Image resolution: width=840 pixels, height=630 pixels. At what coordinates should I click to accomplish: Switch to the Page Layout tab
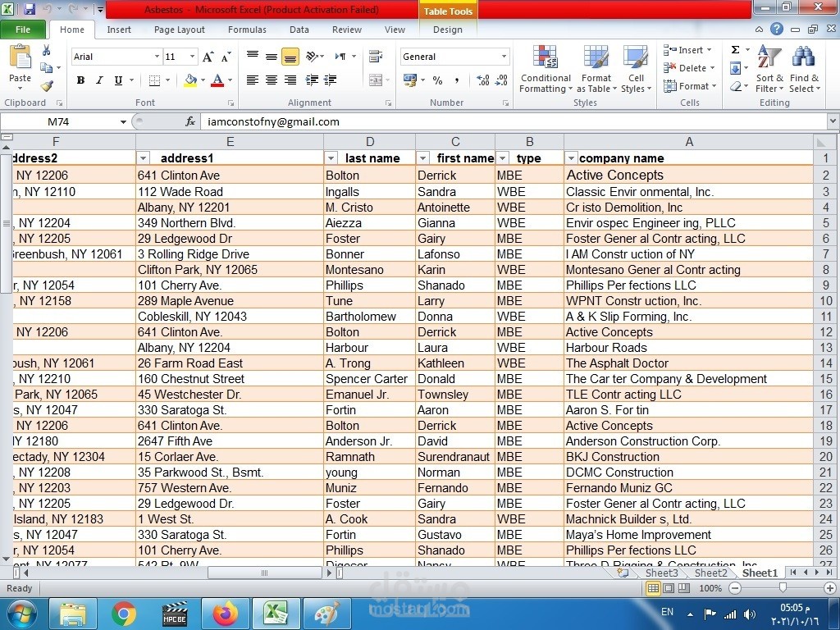click(x=180, y=30)
